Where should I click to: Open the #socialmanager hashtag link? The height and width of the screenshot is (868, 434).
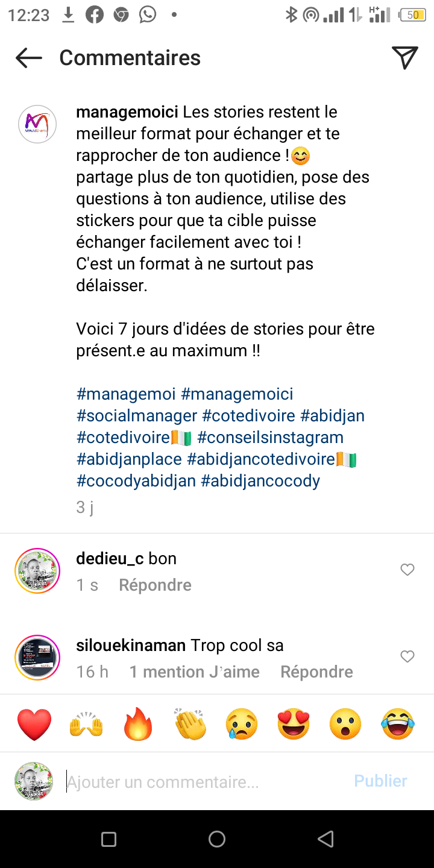(x=137, y=416)
